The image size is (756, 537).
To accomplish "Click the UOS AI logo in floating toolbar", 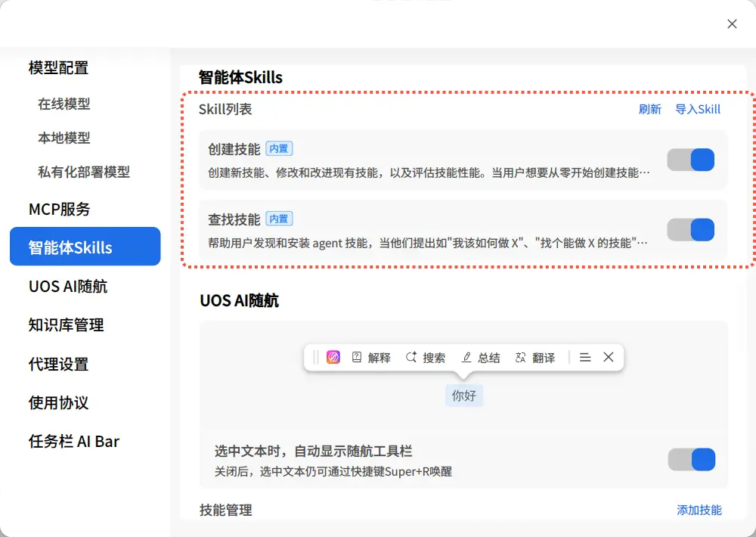I will [333, 358].
